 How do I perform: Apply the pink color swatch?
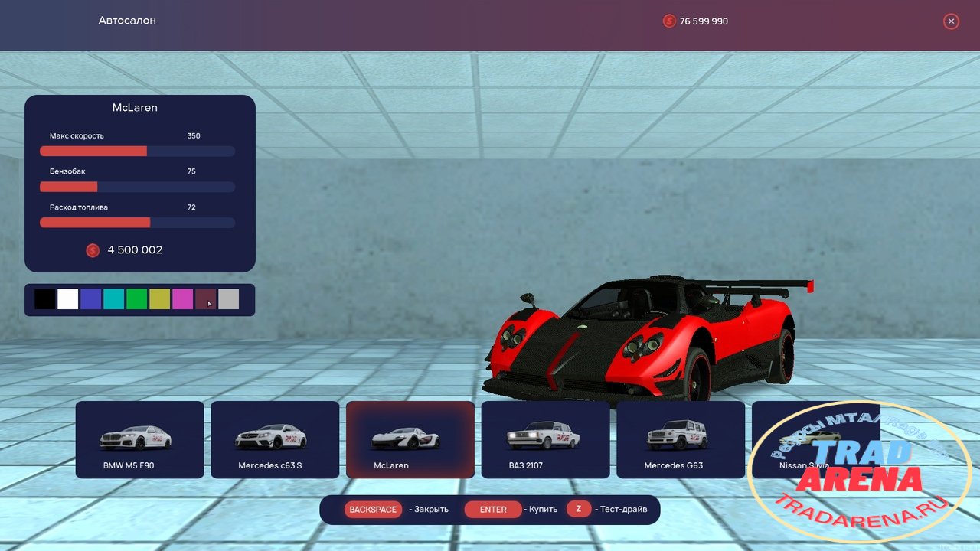[x=182, y=299]
